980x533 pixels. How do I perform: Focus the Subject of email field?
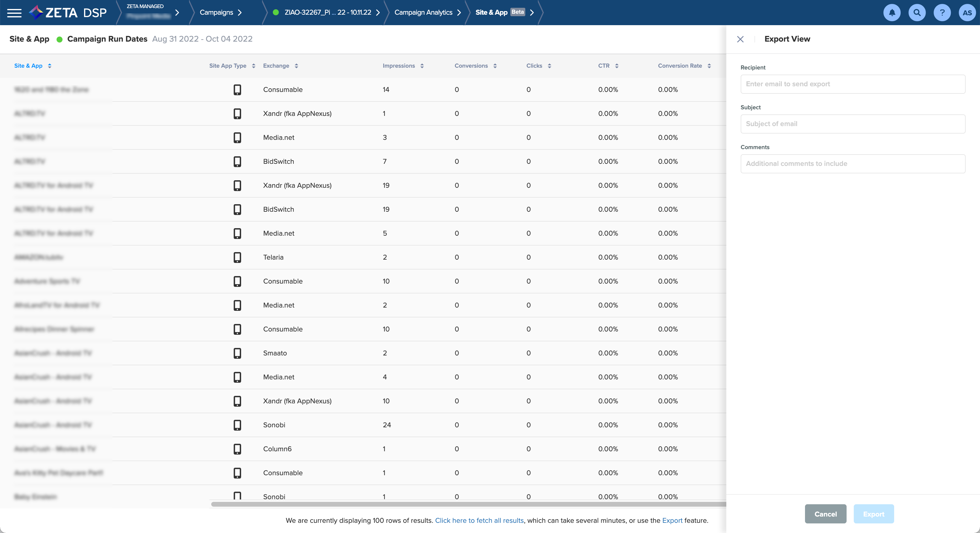coord(853,124)
